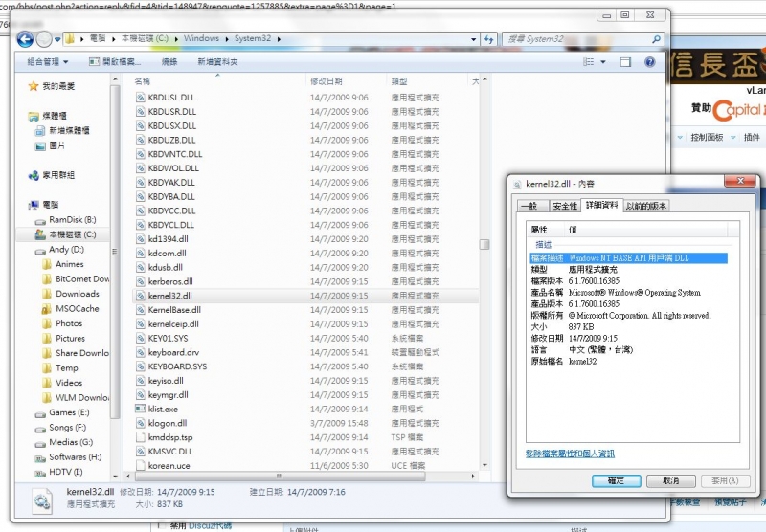Click the file list vertical scrollbar thumb
766x532 pixels.
(484, 244)
